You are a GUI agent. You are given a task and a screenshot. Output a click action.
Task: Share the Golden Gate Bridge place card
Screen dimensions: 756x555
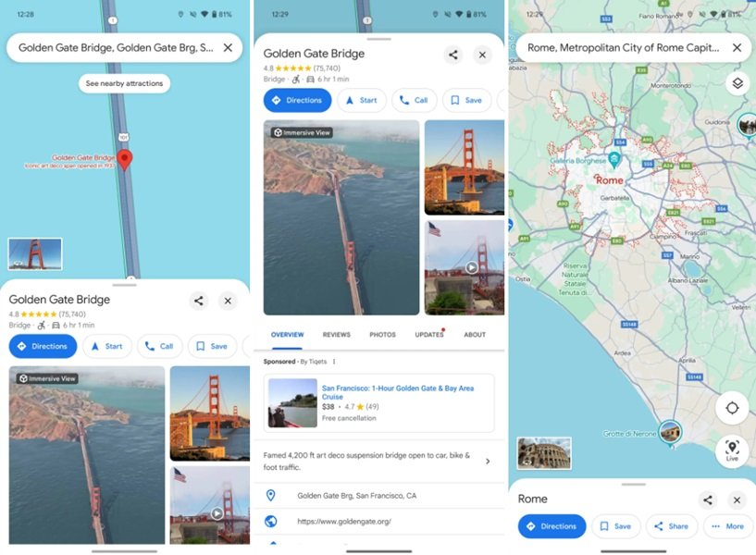tap(452, 55)
